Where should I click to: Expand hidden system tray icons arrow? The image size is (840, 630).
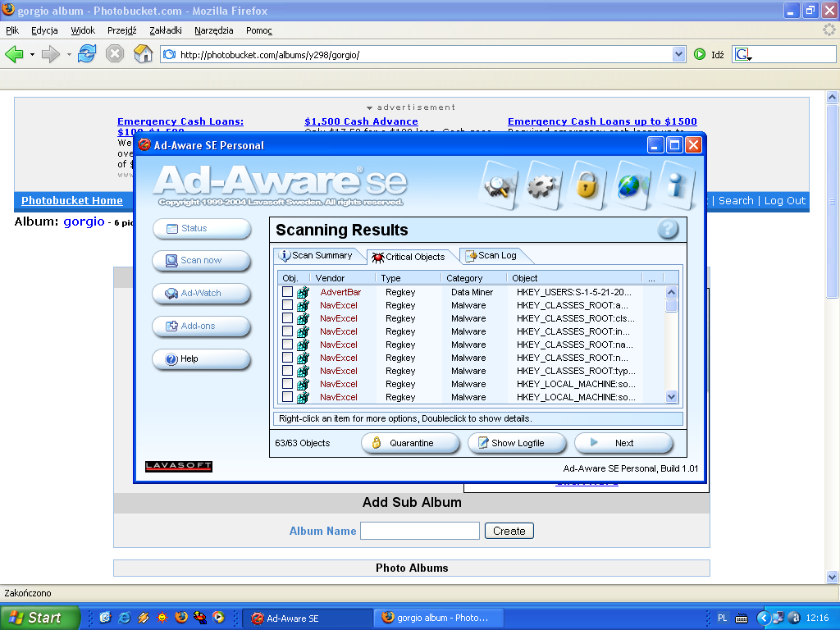click(763, 619)
